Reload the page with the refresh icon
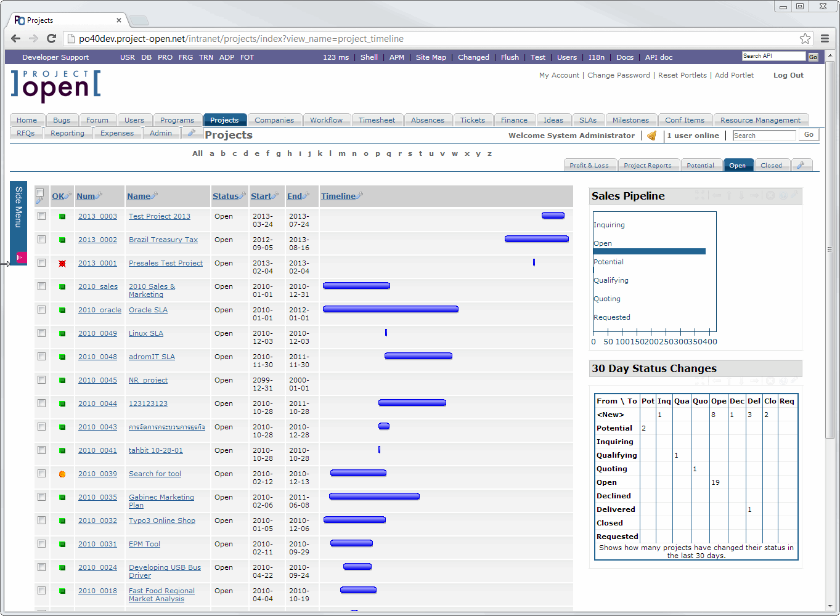This screenshot has width=840, height=616. coord(52,39)
